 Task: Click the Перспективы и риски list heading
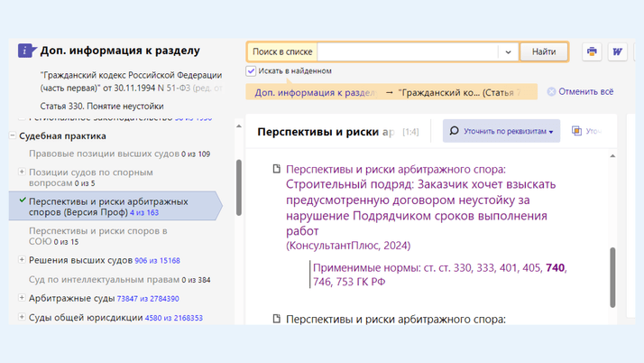coord(326,132)
